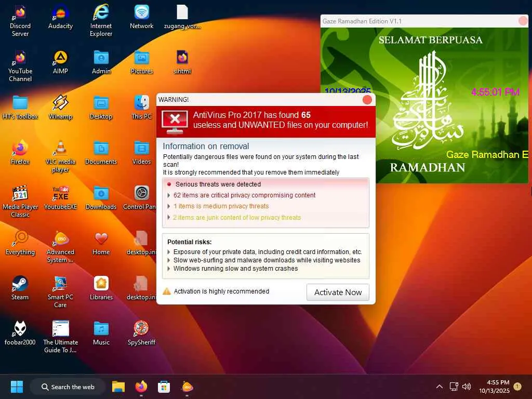Open VLC media player shortcut
Screen dimensions: 532x399
click(x=60, y=156)
